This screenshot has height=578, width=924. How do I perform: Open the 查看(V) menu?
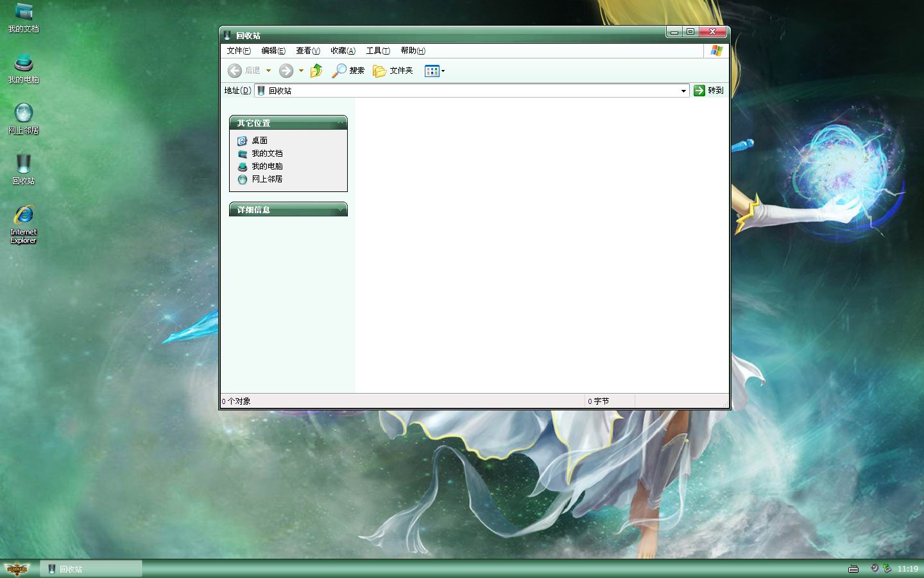[308, 51]
